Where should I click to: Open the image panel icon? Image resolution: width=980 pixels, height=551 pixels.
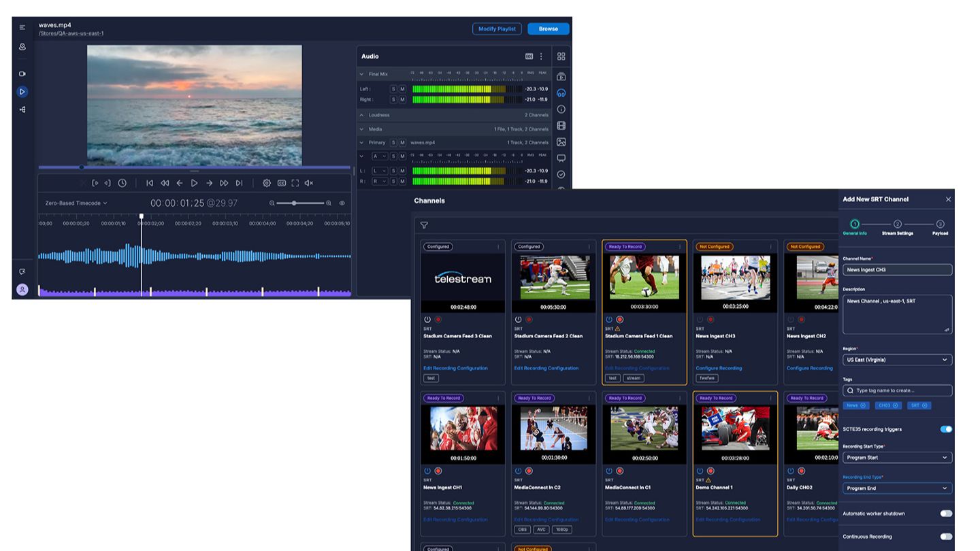561,142
